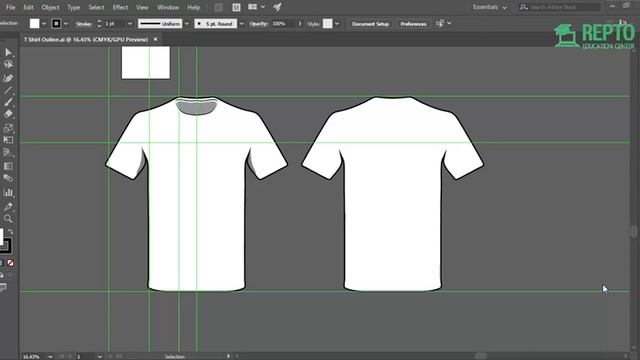Close the T Shirt Outline.ai tab
This screenshot has height=360, width=640.
[x=156, y=39]
